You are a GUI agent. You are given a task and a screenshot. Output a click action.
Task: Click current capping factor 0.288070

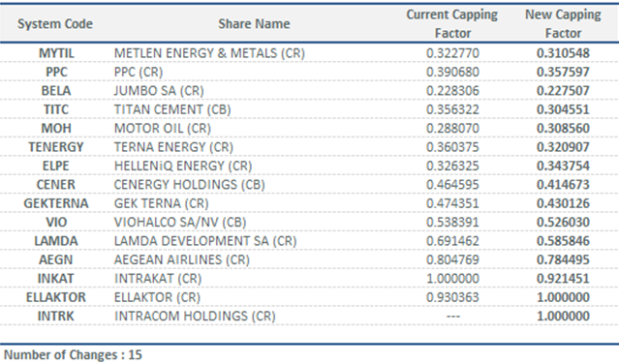pyautogui.click(x=452, y=128)
